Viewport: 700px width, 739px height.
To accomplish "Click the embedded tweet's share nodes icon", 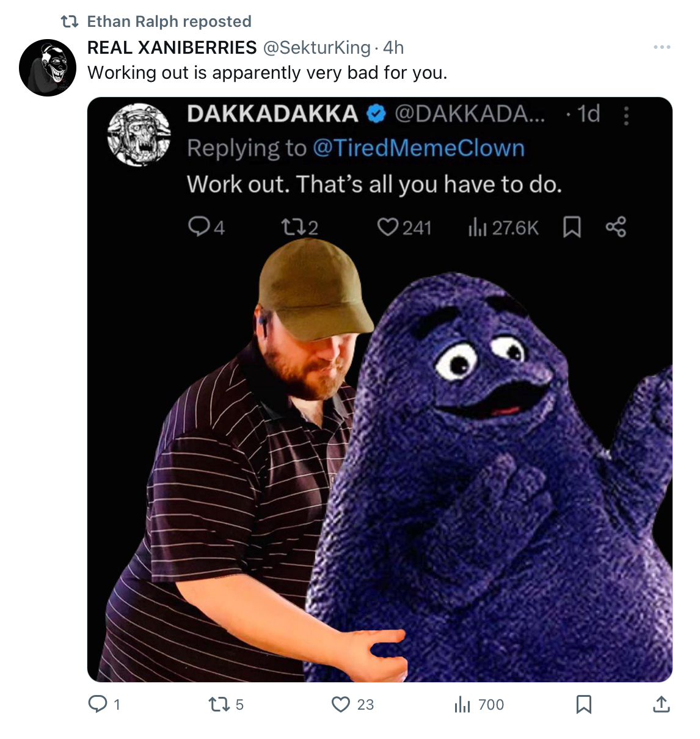I will [616, 227].
